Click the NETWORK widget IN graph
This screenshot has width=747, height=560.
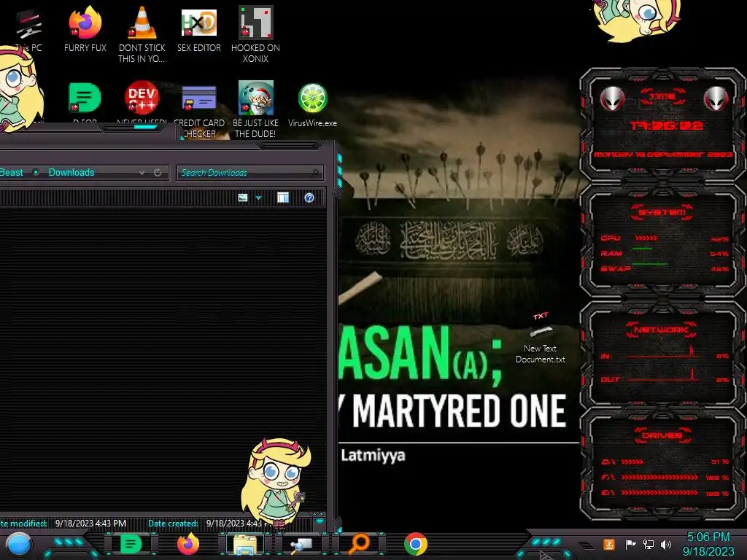click(x=662, y=354)
